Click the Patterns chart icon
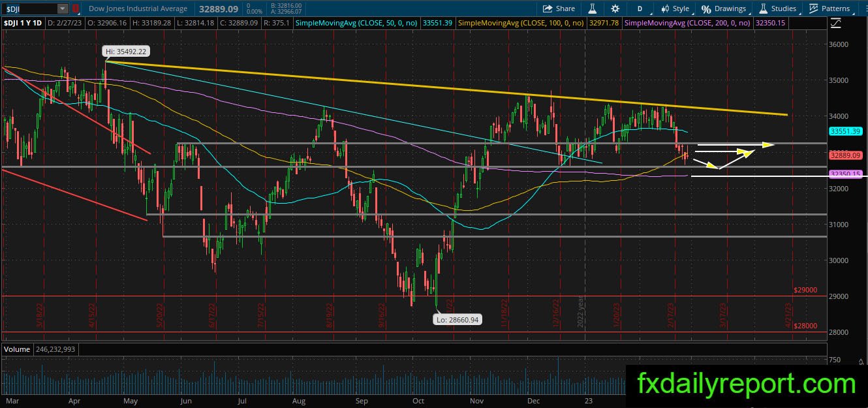This screenshot has width=868, height=408. click(814, 8)
